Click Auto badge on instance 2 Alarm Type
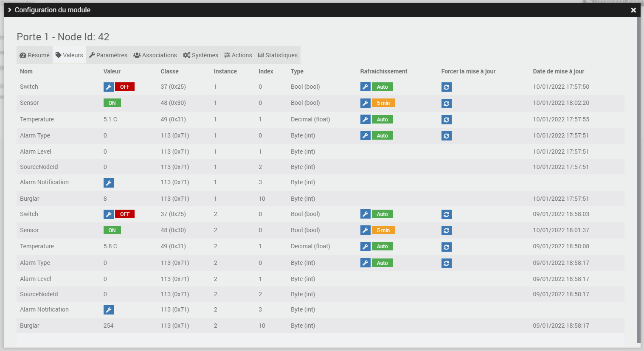This screenshot has height=351, width=644. coord(382,263)
